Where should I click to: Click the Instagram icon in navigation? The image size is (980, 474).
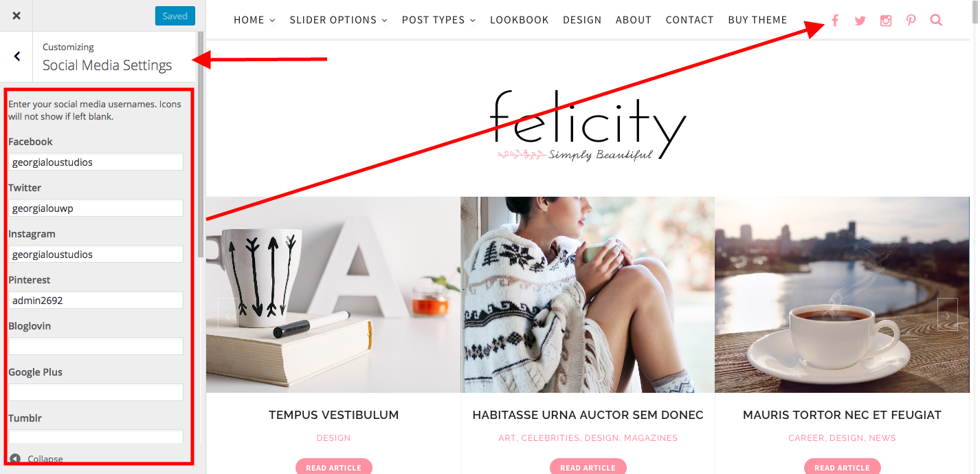(x=886, y=21)
